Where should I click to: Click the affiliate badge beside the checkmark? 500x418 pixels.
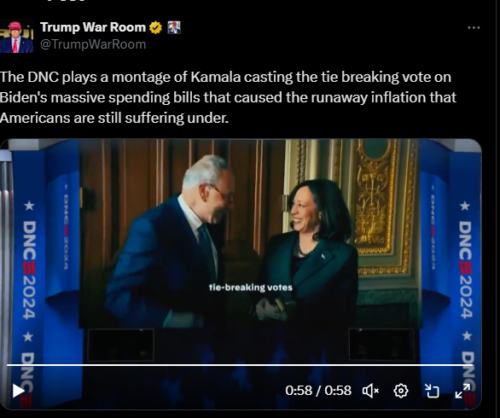tap(174, 27)
